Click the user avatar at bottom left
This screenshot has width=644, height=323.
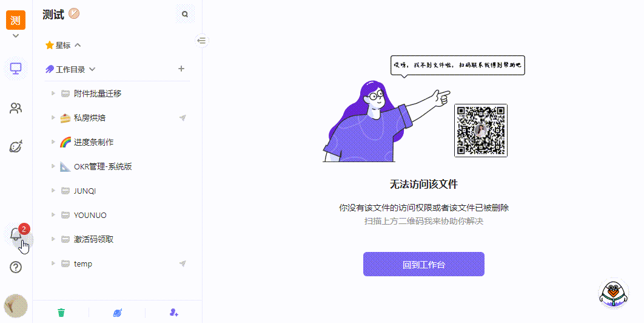(16, 306)
